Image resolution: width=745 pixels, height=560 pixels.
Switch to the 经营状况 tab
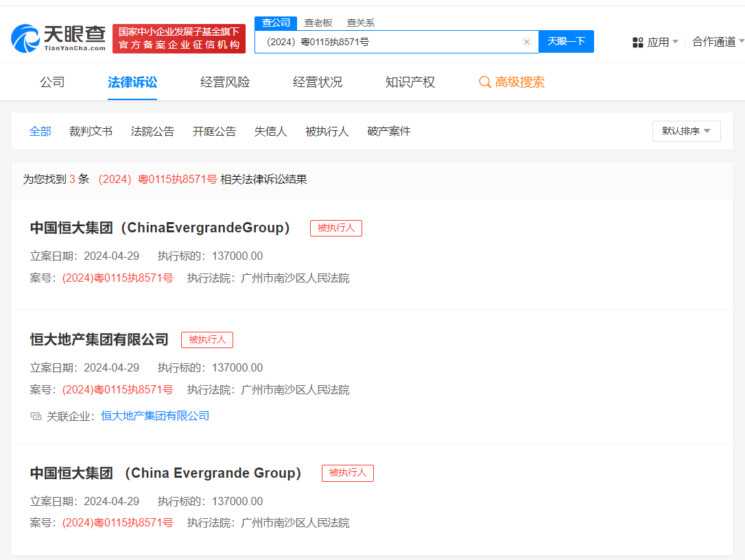pyautogui.click(x=318, y=82)
